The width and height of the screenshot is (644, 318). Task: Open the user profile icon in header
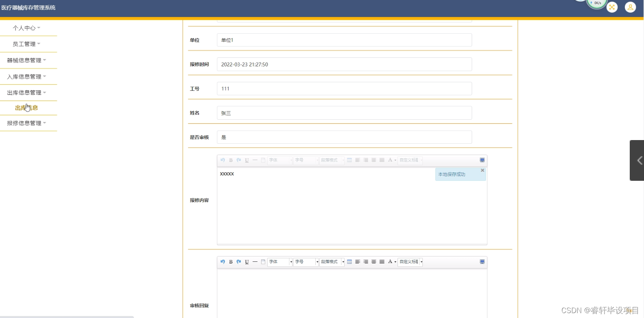(630, 7)
